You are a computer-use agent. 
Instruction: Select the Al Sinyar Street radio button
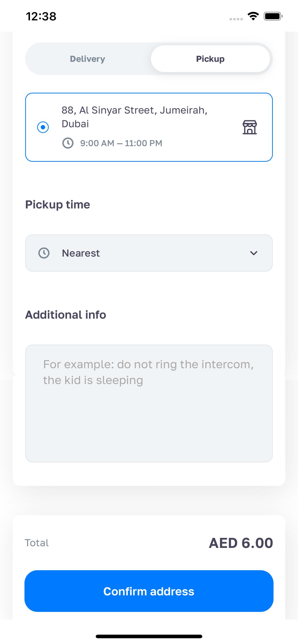[43, 127]
